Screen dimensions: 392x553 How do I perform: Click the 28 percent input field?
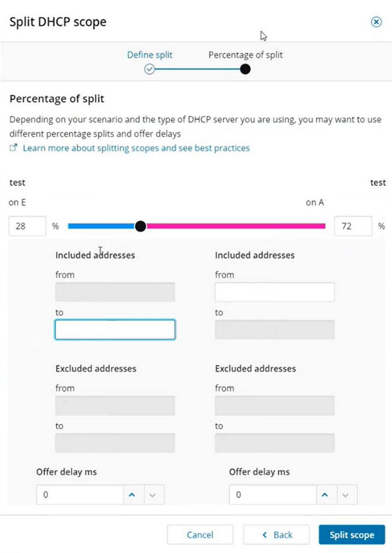coord(27,226)
